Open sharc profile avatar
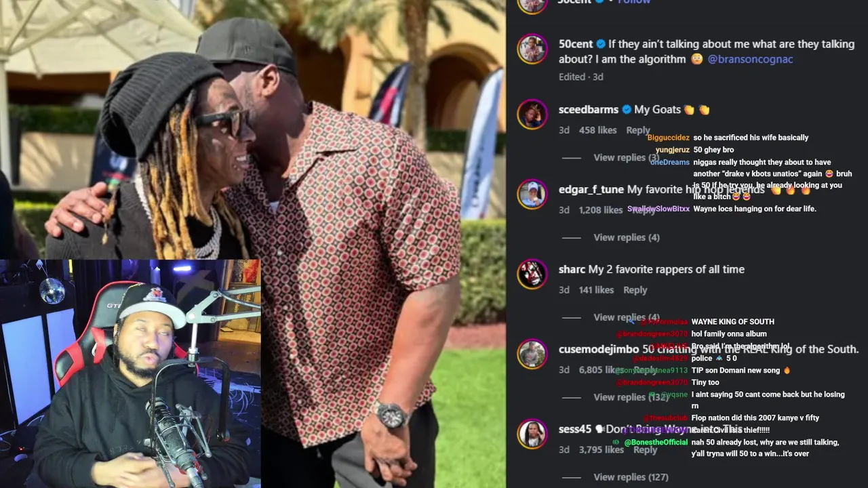Screen dimensions: 868x488 (x=532, y=274)
